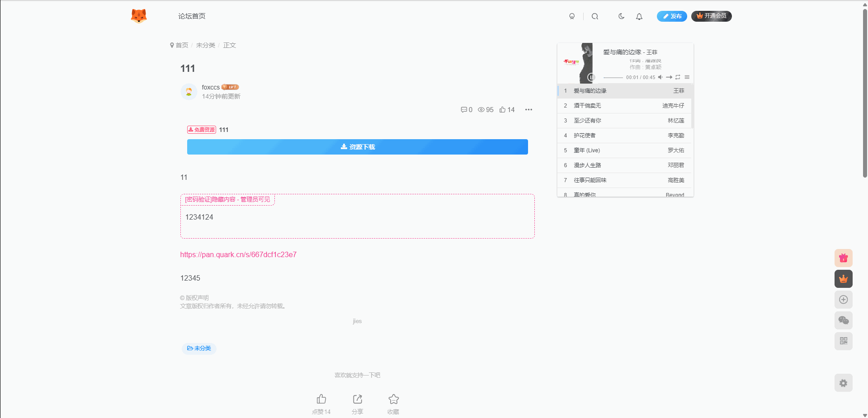Play track 4 护花使者
This screenshot has height=418, width=868.
tap(624, 136)
